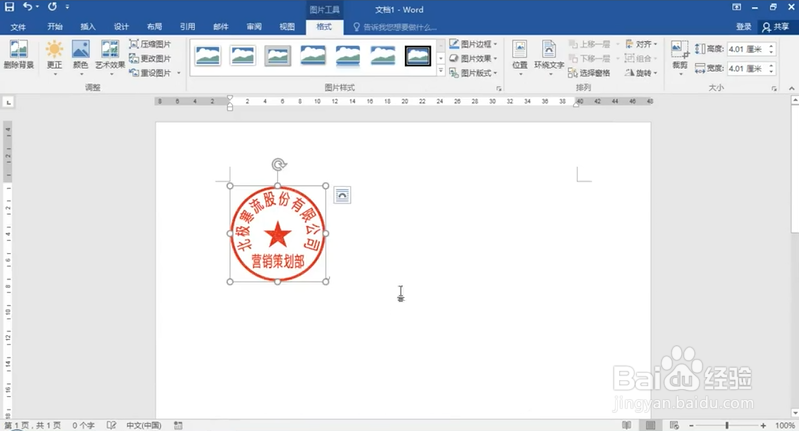Screen dimensions: 799x431
Task: Open the 大小 size dialog launcher
Action: [774, 89]
